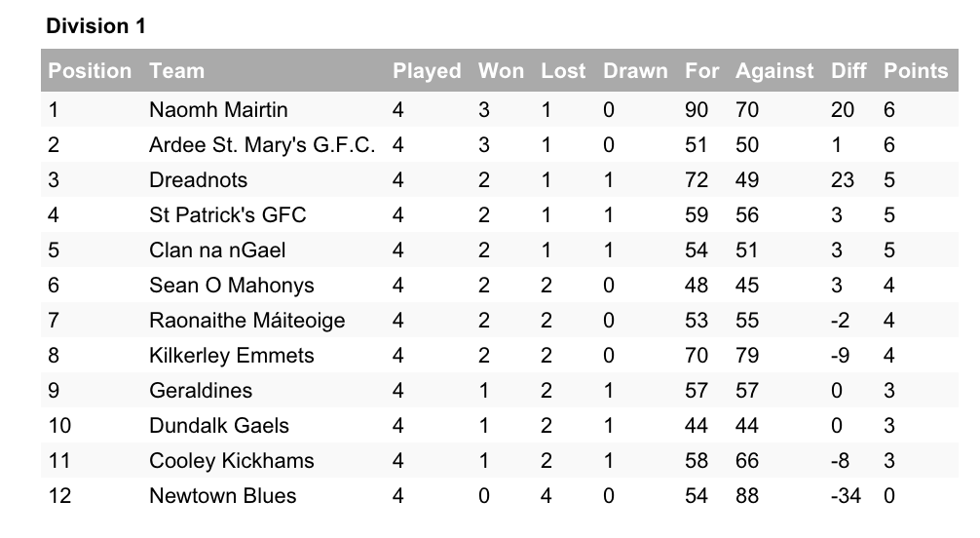Click Ardee St. Mary's G.F.C. team
This screenshot has width=980, height=538.
pos(262,145)
